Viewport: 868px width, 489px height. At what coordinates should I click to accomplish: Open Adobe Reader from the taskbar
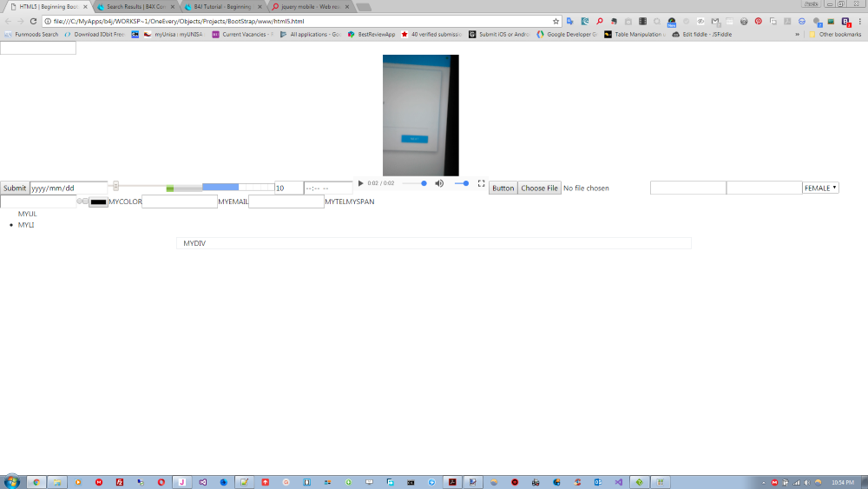pyautogui.click(x=452, y=482)
